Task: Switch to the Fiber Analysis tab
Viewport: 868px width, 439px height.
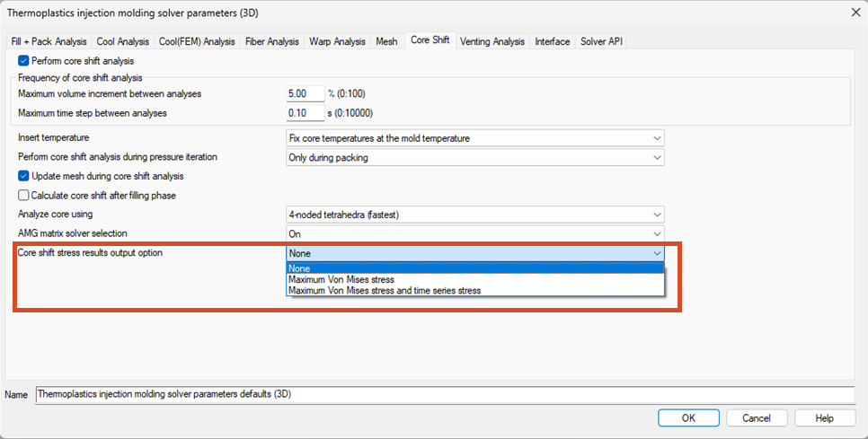Action: tap(271, 41)
